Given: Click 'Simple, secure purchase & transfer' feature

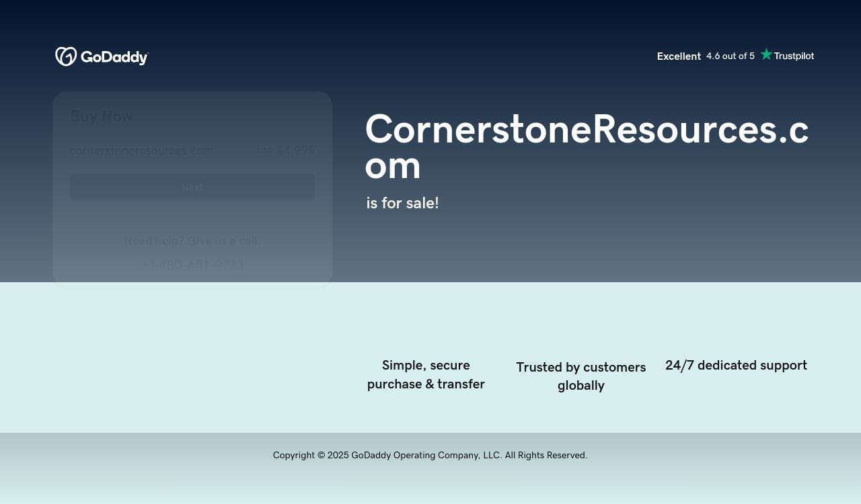Looking at the screenshot, I should coord(426,375).
